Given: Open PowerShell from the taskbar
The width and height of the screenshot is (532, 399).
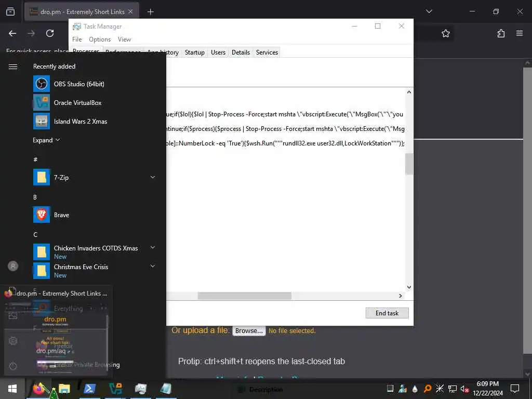Looking at the screenshot, I should point(89,389).
